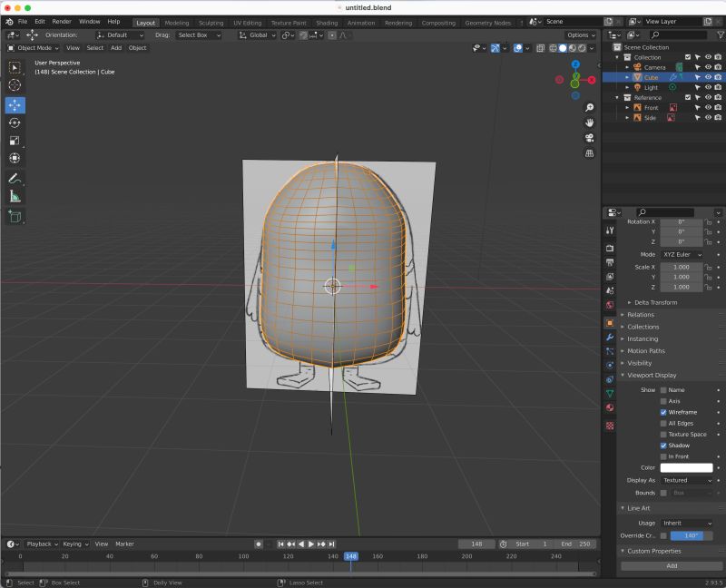Select the Cursor tool
The height and width of the screenshot is (588, 726).
click(x=14, y=84)
